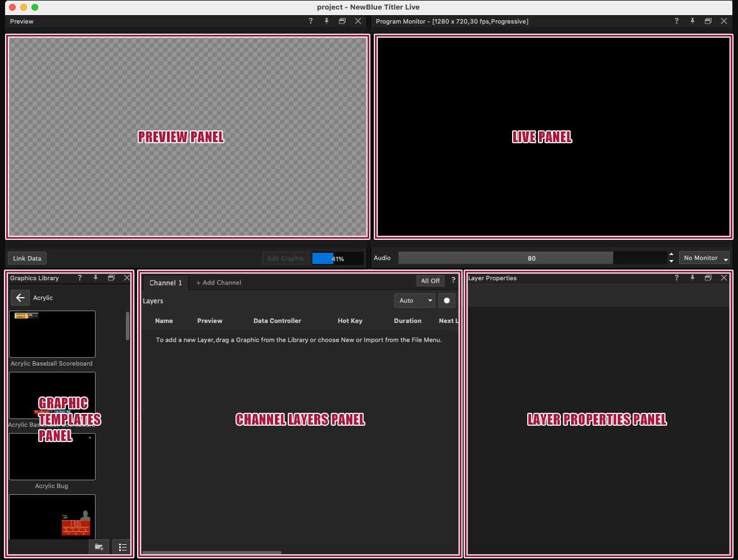Select Acrylic Bug thumbnail
Viewport: 738px width, 560px height.
pos(52,457)
